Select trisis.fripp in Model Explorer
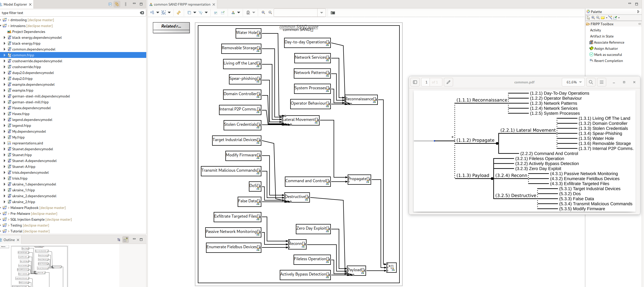Image resolution: width=644 pixels, height=287 pixels. click(20, 178)
